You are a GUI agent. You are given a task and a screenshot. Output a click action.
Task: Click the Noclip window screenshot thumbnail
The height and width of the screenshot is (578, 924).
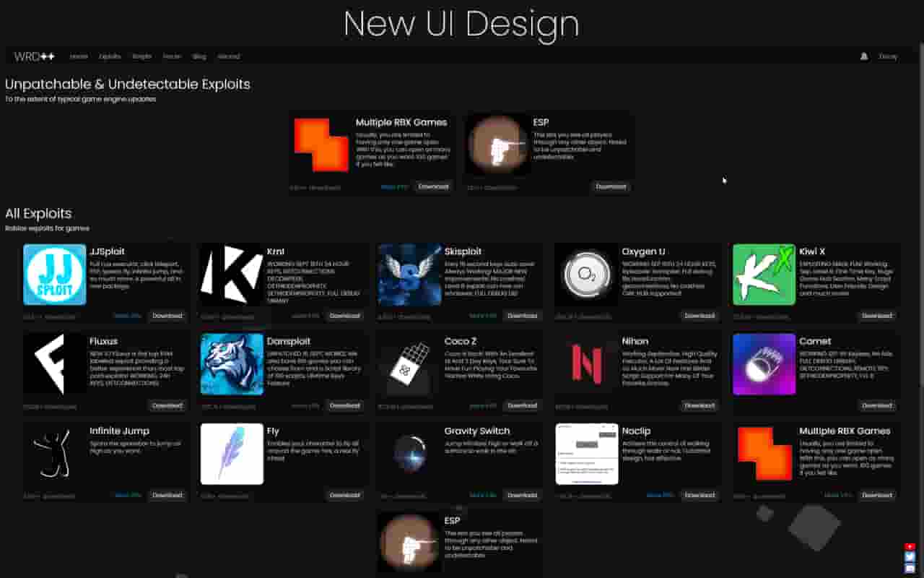(x=587, y=454)
